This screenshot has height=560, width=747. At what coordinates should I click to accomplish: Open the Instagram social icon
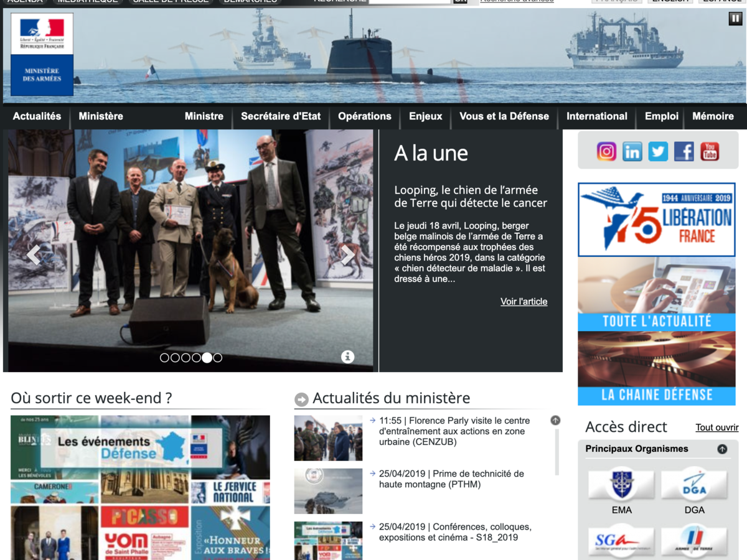(x=606, y=151)
